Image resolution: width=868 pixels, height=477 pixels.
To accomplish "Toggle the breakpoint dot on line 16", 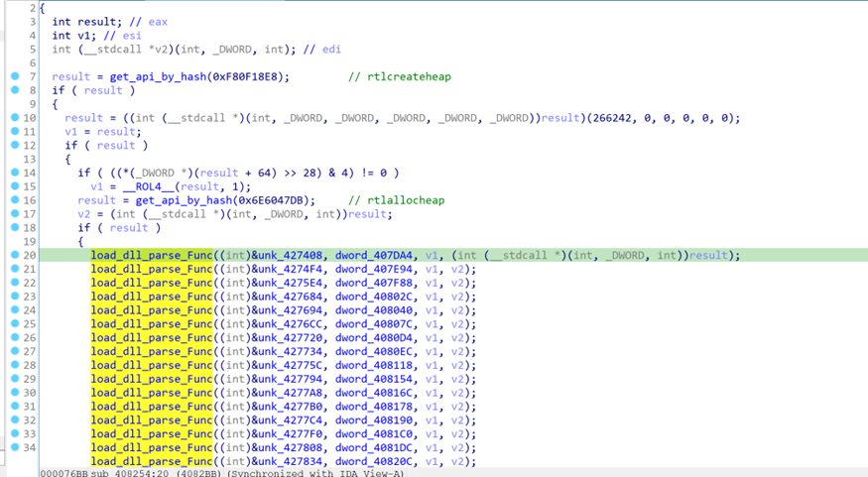I will 15,200.
